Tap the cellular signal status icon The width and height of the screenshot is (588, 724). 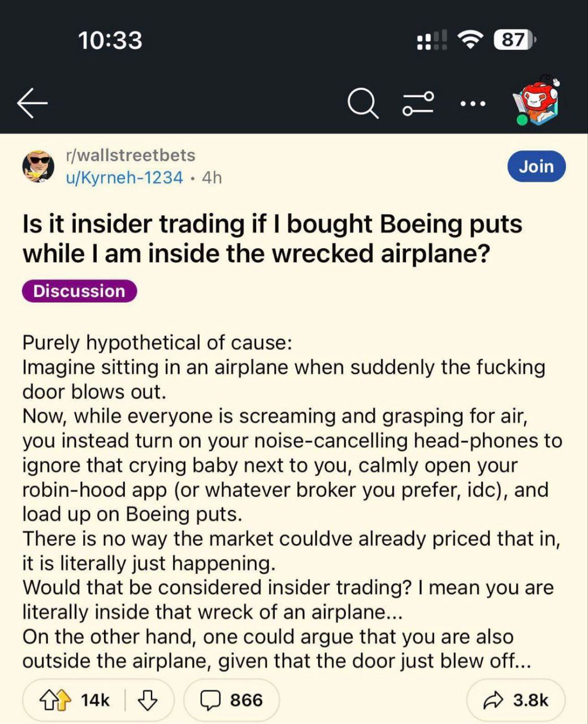coord(431,40)
